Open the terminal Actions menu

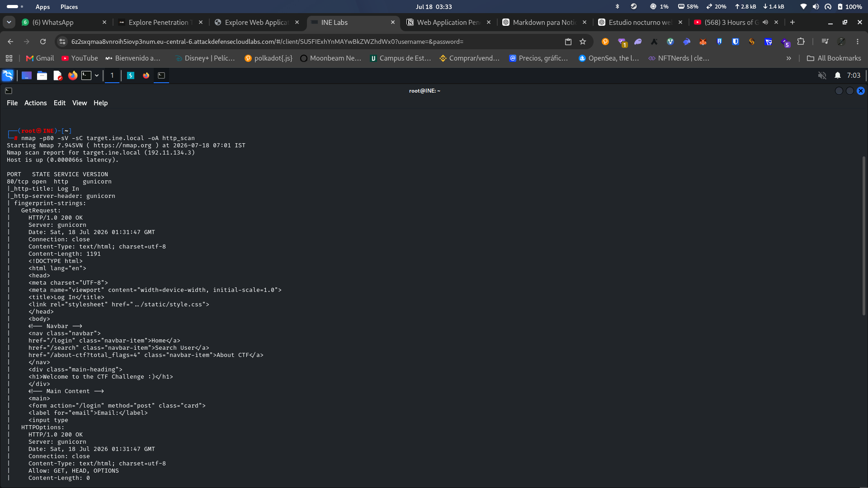[36, 103]
